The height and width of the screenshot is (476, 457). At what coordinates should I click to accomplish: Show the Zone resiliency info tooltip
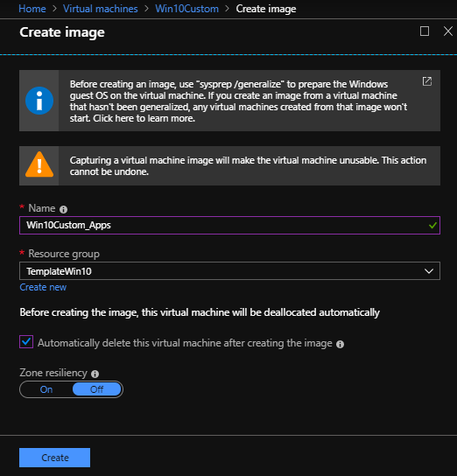[95, 374]
